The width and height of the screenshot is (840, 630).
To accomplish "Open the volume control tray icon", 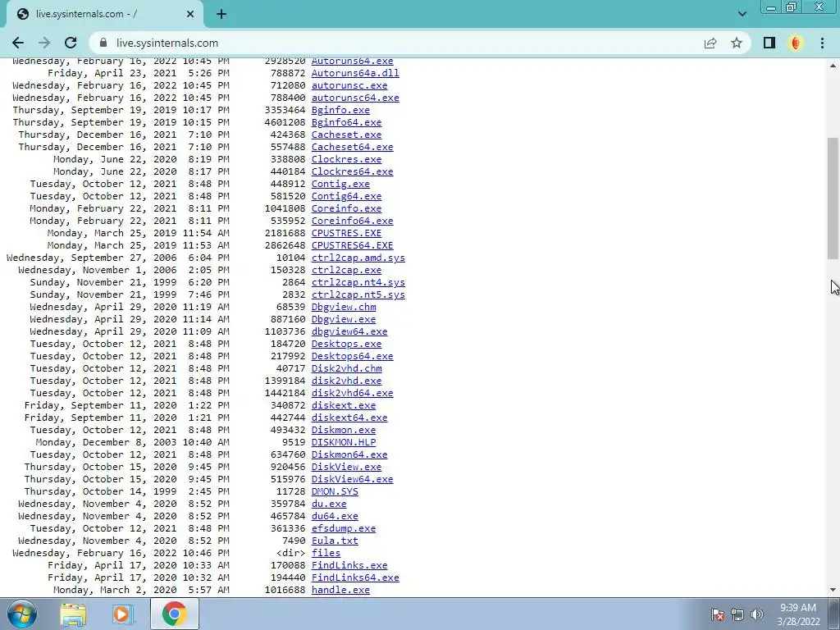I will tap(756, 614).
